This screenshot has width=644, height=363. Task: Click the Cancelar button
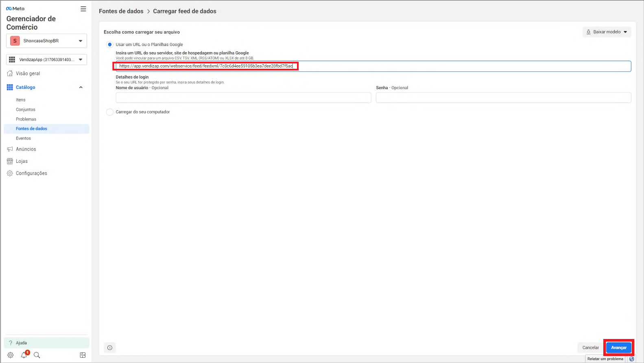click(x=590, y=348)
